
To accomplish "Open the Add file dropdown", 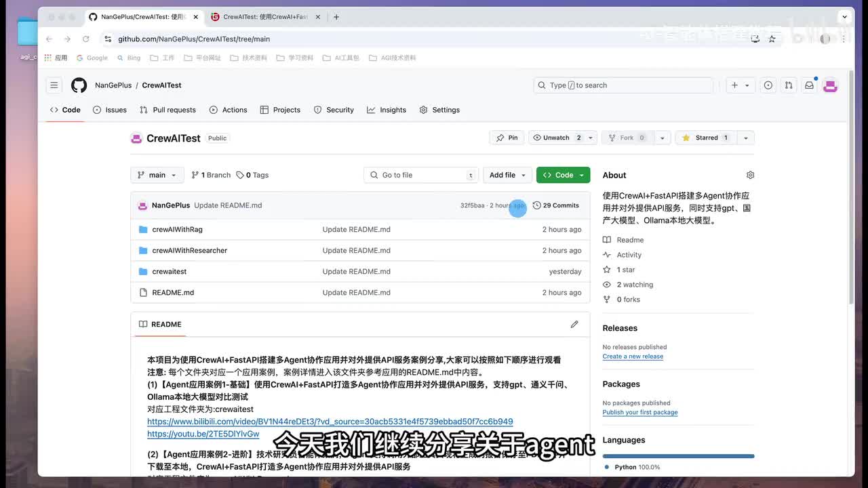I will click(507, 175).
